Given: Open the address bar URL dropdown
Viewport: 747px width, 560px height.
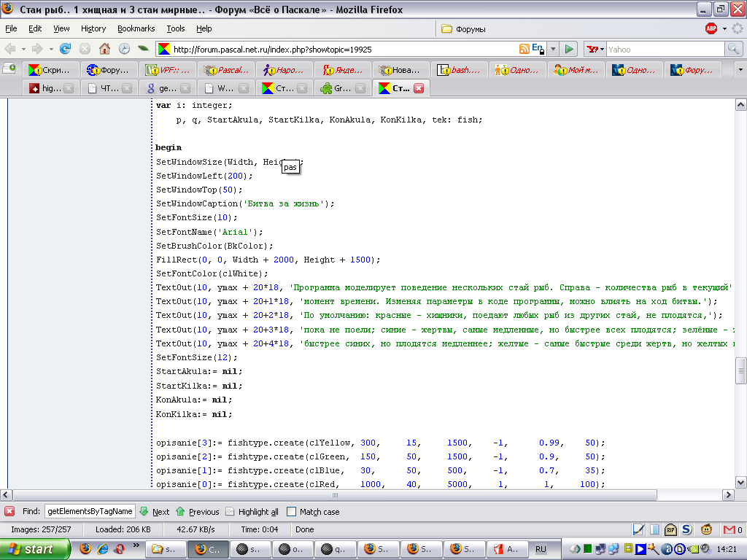Looking at the screenshot, I should click(552, 49).
